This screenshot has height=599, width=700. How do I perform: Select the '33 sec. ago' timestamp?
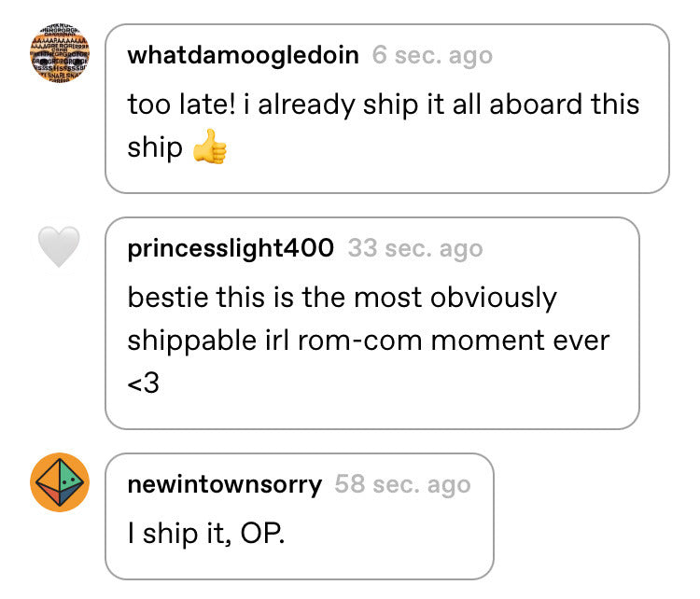coord(415,248)
